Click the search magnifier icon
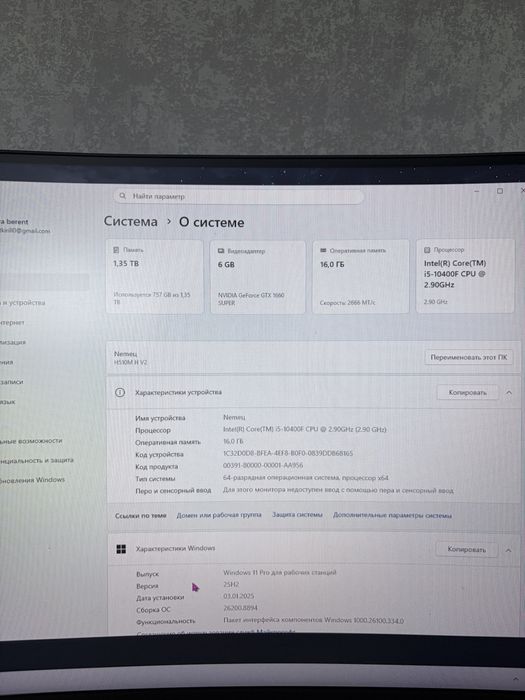 tap(122, 196)
